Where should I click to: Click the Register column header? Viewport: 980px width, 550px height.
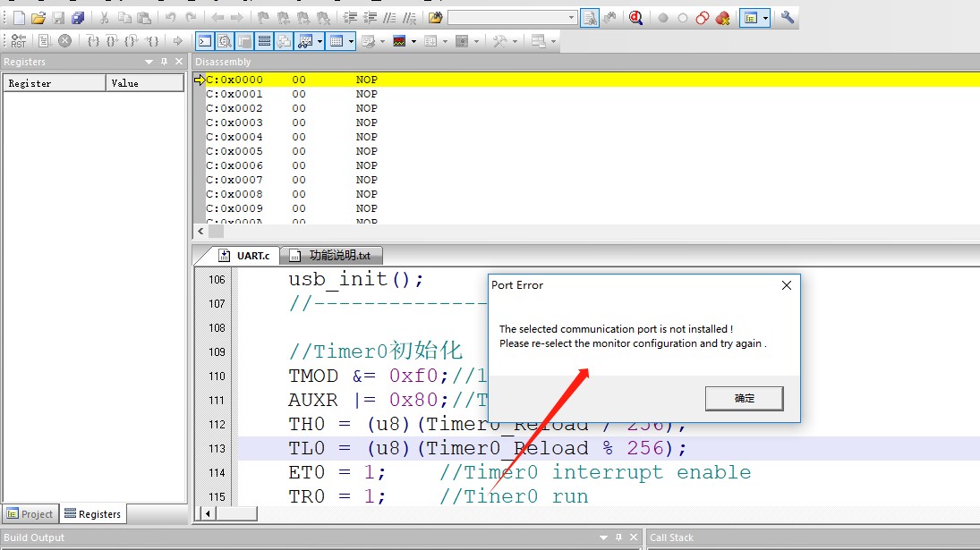(55, 83)
